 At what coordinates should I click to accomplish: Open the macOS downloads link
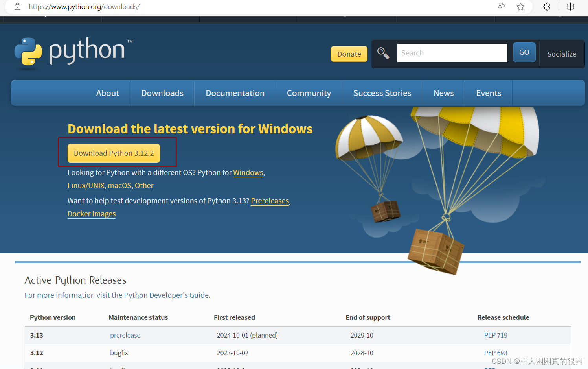(x=119, y=186)
